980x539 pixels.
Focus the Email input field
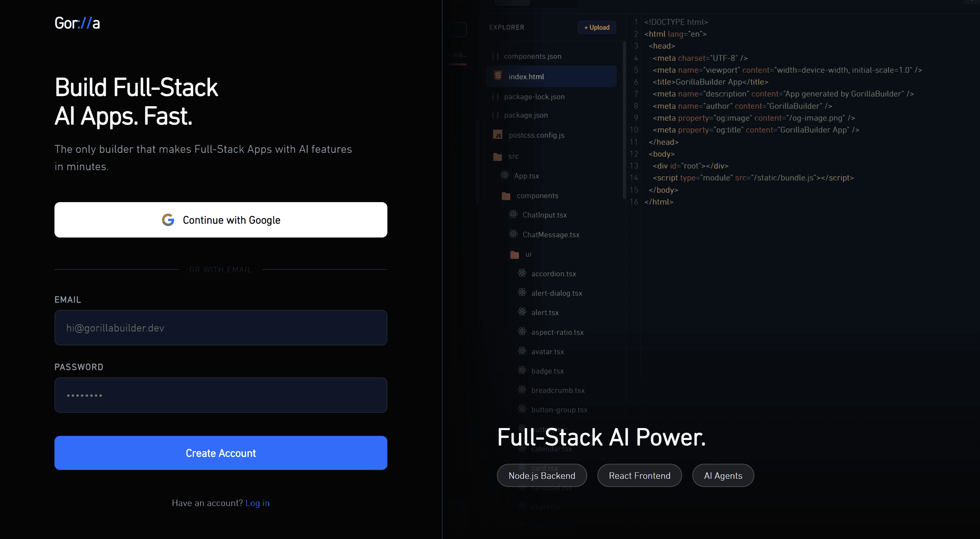(221, 327)
